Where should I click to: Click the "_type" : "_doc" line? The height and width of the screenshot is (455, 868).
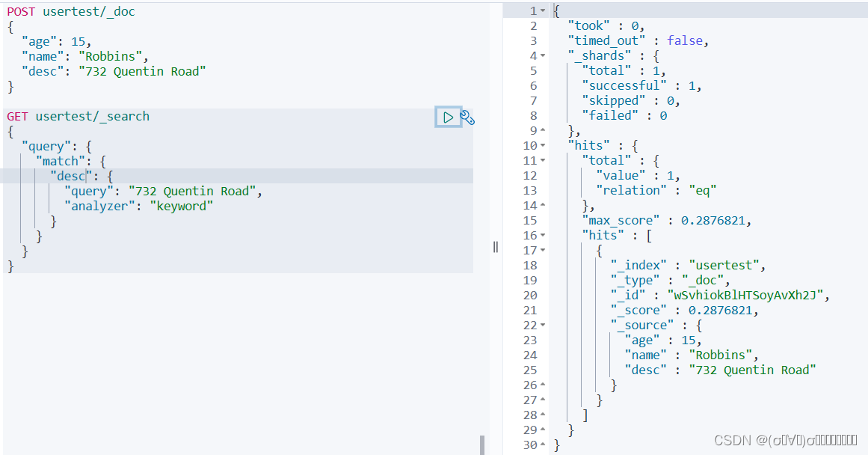point(671,281)
